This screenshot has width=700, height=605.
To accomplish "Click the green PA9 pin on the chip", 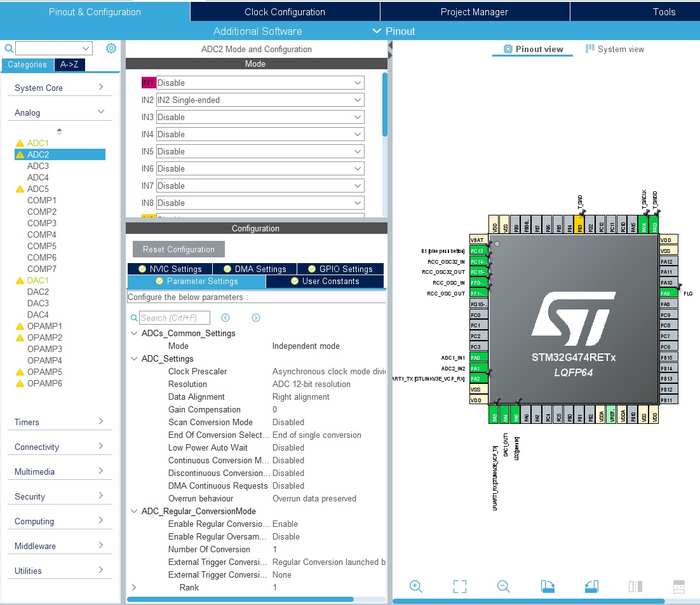I will (669, 294).
